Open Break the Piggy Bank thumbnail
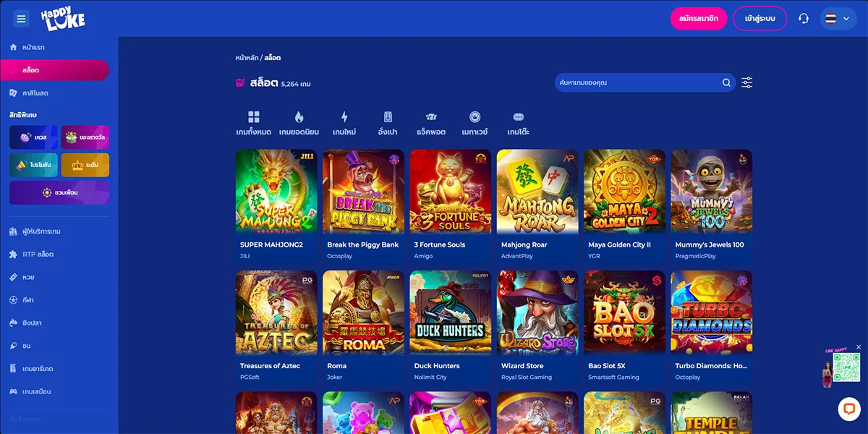The width and height of the screenshot is (868, 434). pos(363,192)
